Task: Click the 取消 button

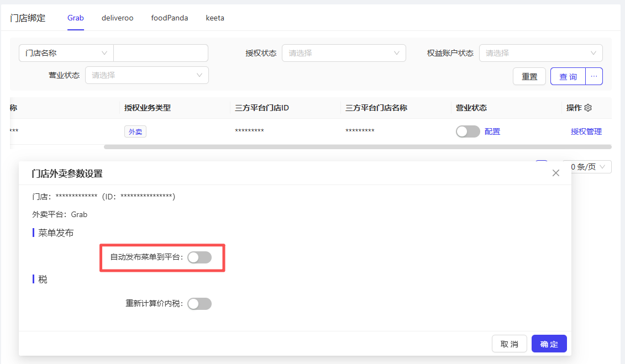Action: (509, 344)
